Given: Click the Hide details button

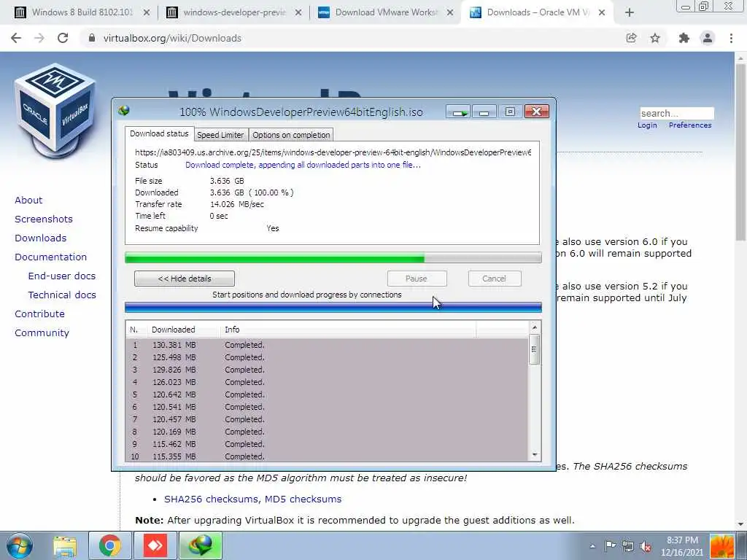Looking at the screenshot, I should click(x=185, y=279).
